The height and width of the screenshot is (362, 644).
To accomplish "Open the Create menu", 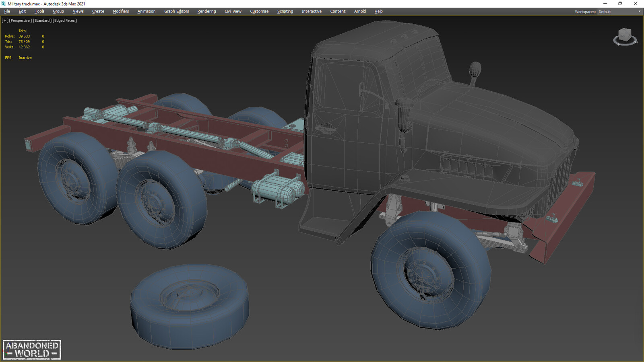I will point(98,11).
